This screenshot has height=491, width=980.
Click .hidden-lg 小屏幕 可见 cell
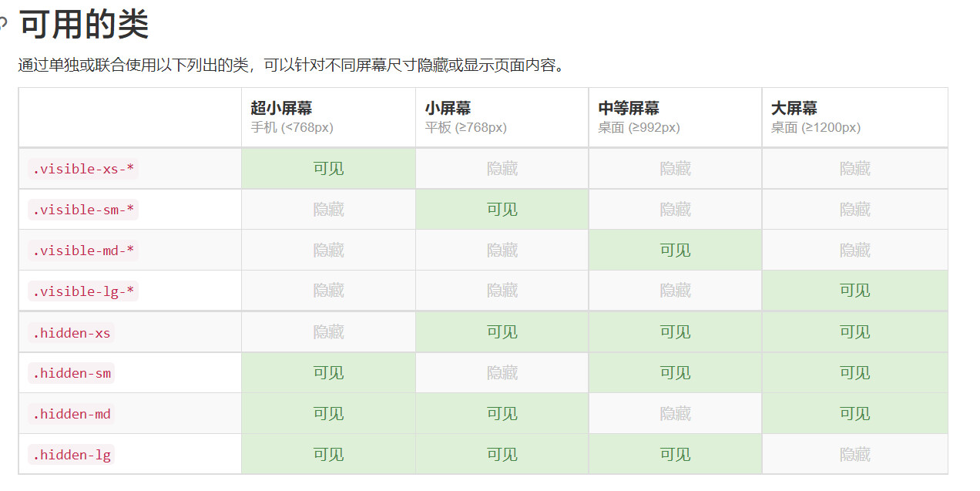point(502,455)
